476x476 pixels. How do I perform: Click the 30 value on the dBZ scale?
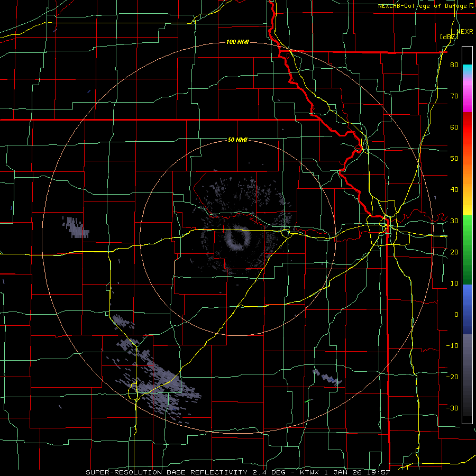454,221
